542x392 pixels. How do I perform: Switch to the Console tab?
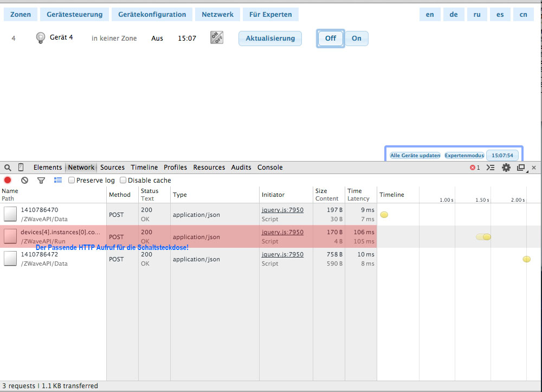click(x=270, y=168)
